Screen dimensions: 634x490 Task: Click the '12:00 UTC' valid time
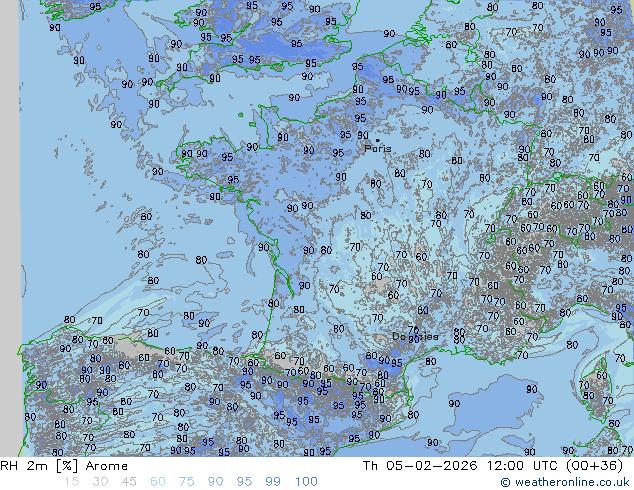pyautogui.click(x=524, y=465)
